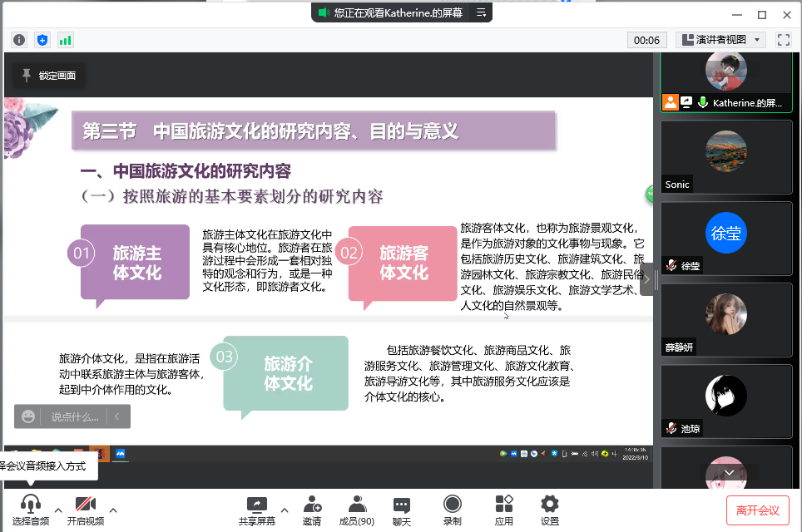This screenshot has width=802, height=532.
Task: Click the 离开会议 leave meeting button
Action: [x=757, y=510]
